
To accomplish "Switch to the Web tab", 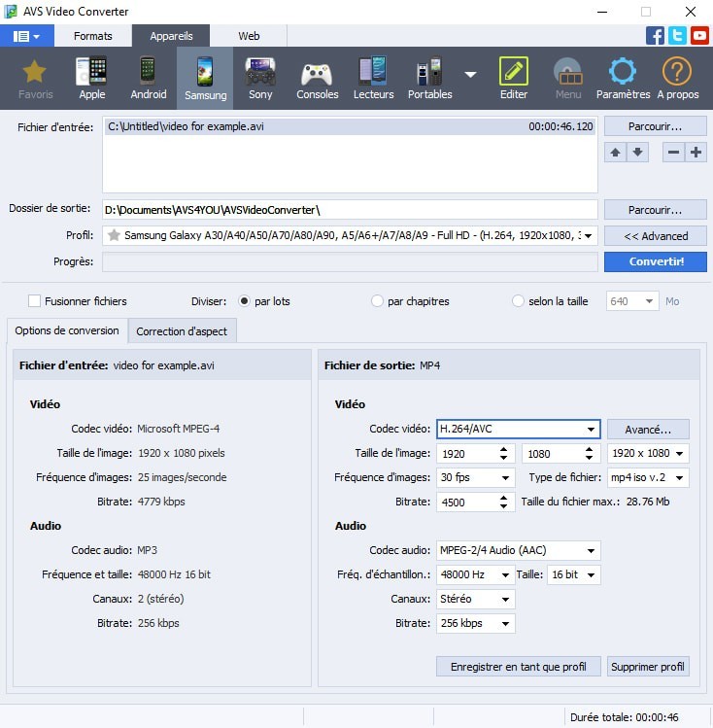I will (x=249, y=36).
